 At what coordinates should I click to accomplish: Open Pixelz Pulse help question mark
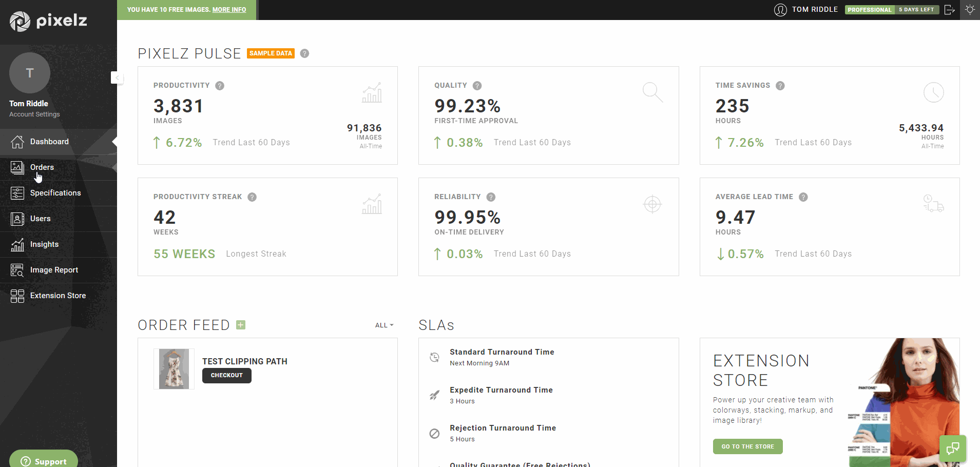(304, 53)
